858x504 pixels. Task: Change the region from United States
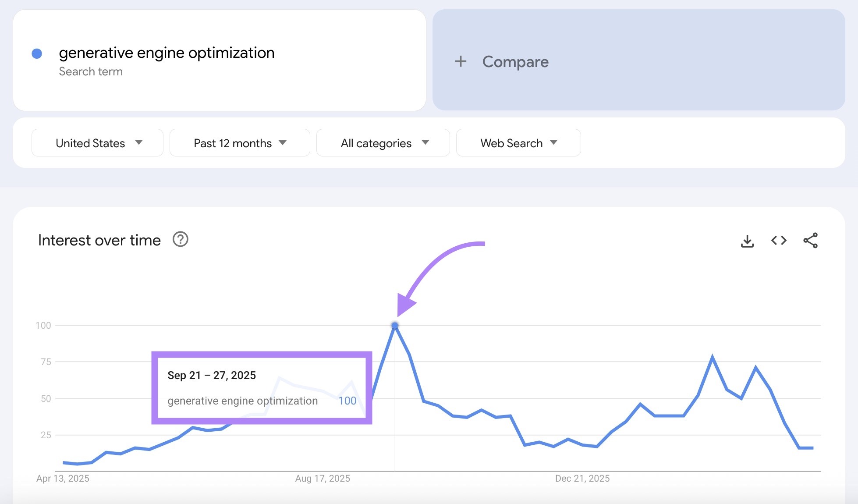click(90, 142)
